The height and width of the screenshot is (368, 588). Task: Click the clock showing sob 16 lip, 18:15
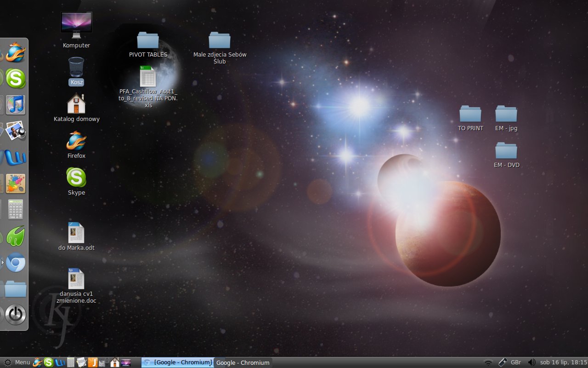point(564,362)
